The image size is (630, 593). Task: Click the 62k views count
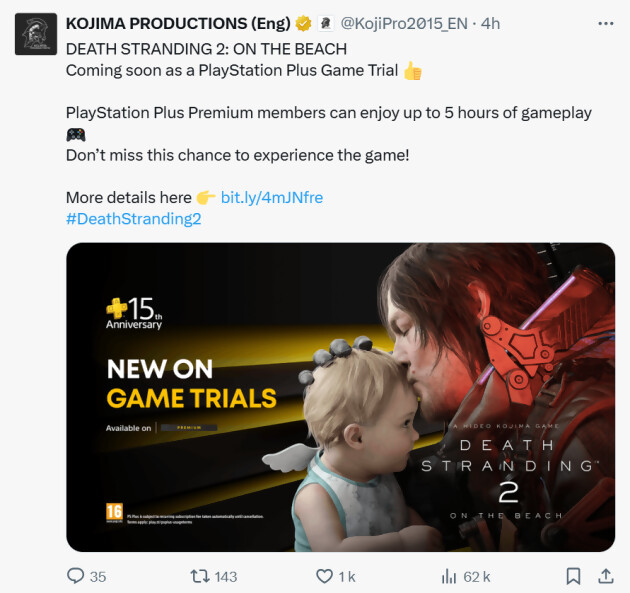[477, 577]
